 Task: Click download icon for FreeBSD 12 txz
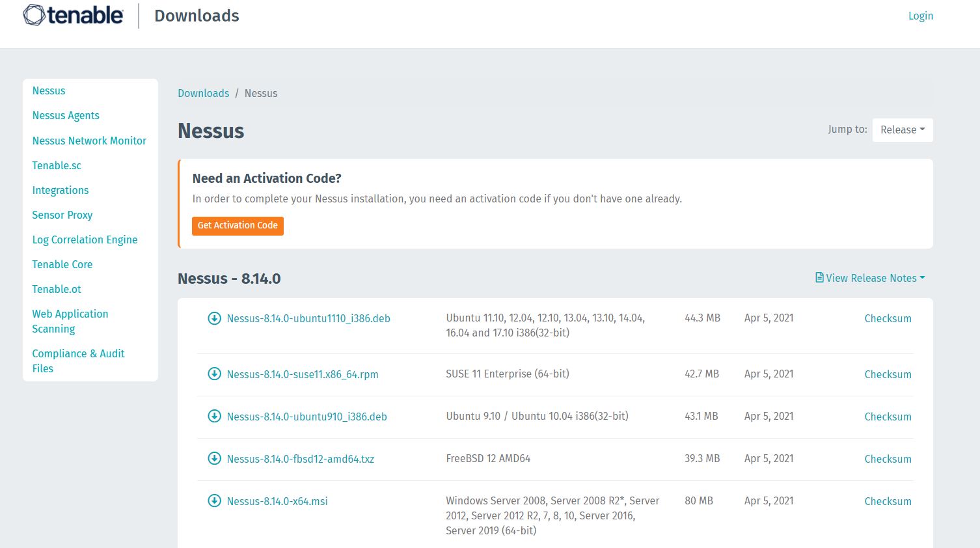214,459
